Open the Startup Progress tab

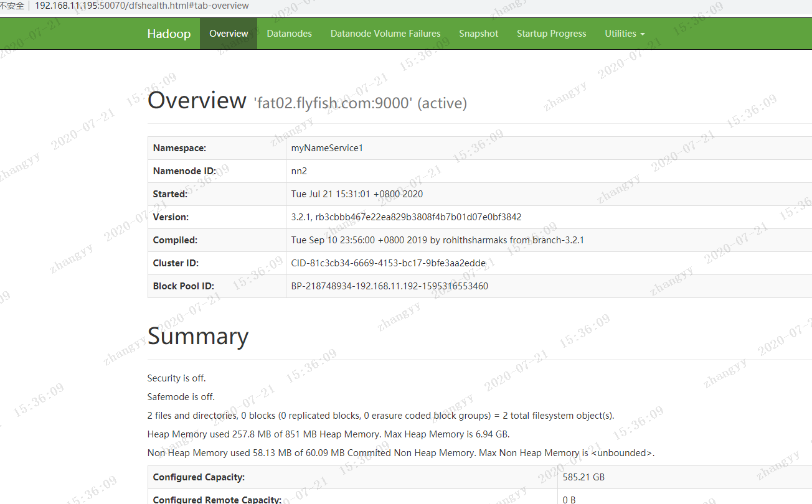(x=552, y=34)
